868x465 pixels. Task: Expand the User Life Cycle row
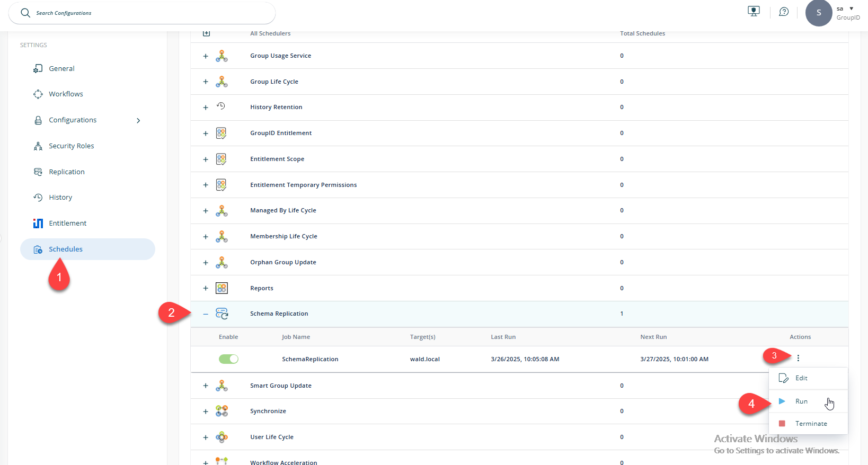click(206, 437)
